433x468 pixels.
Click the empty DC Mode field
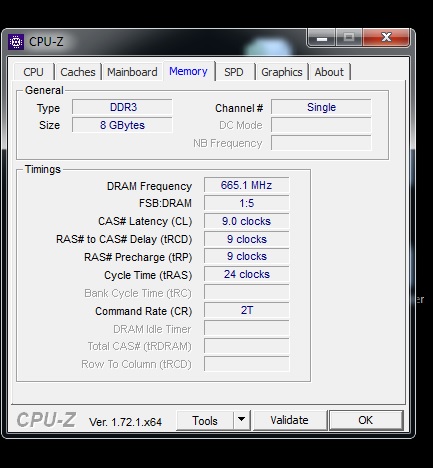pyautogui.click(x=321, y=125)
